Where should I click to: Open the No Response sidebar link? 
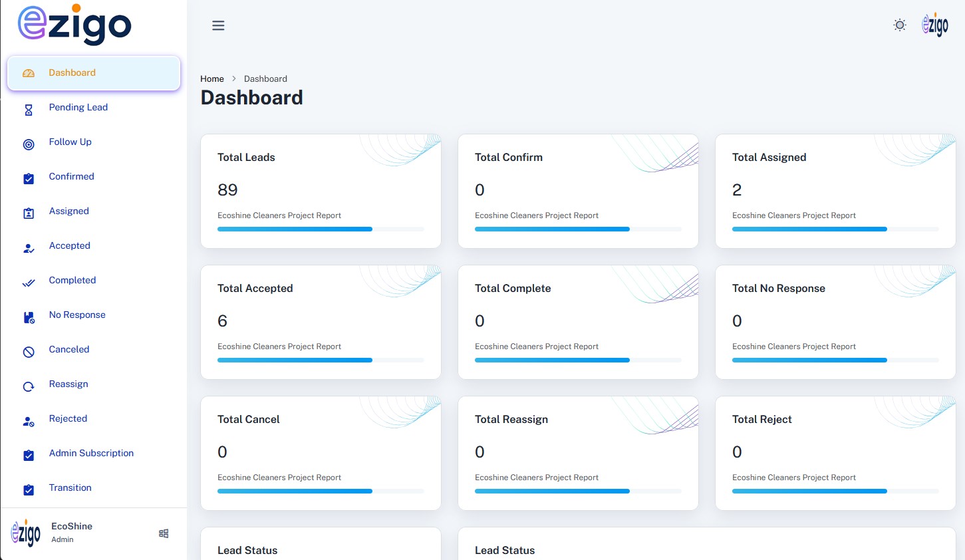[77, 315]
